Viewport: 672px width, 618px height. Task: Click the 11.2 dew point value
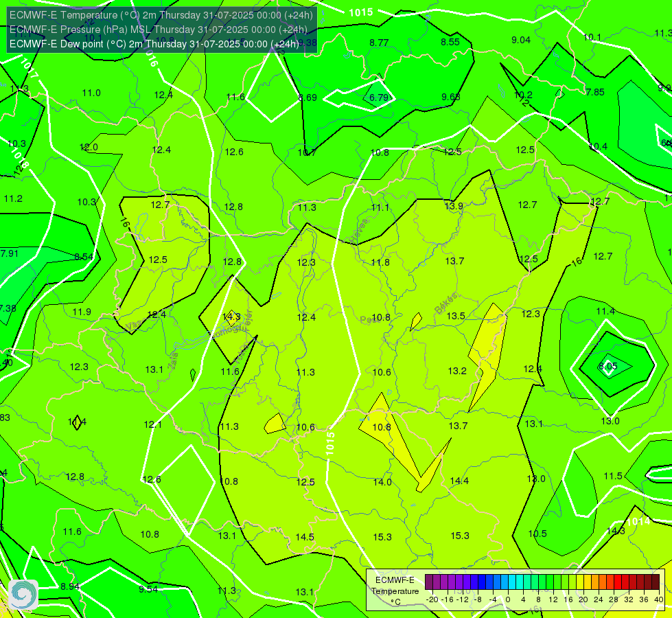click(13, 198)
